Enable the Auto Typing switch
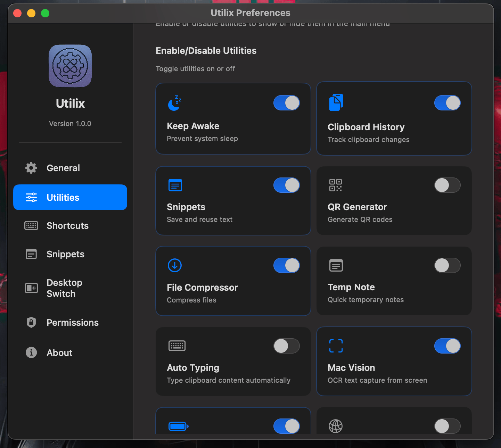The height and width of the screenshot is (448, 501). pyautogui.click(x=287, y=346)
